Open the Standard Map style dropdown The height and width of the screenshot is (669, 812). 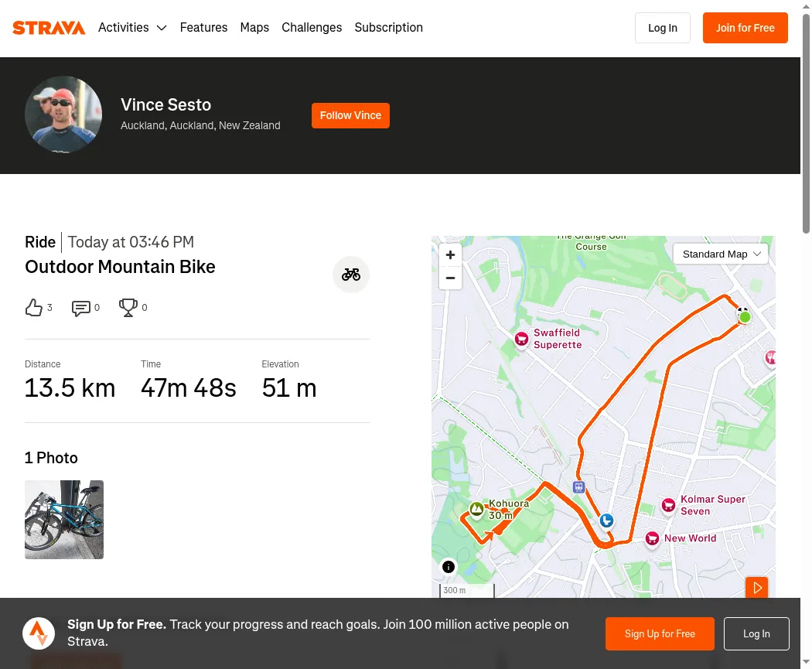point(720,254)
